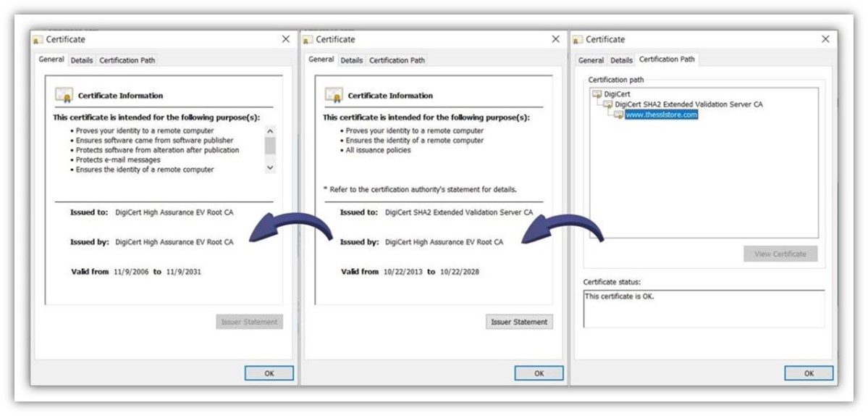The height and width of the screenshot is (416, 868).
Task: Click 'Certification path' group label
Action: (616, 80)
